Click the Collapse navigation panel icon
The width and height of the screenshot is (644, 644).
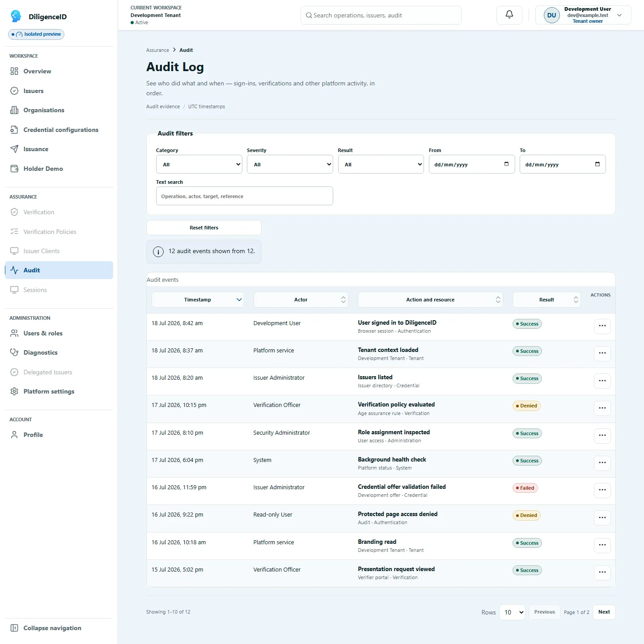tap(14, 628)
